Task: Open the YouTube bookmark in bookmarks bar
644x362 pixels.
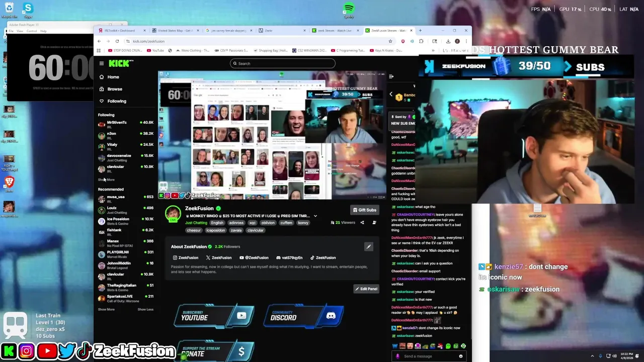Action: pos(155,50)
